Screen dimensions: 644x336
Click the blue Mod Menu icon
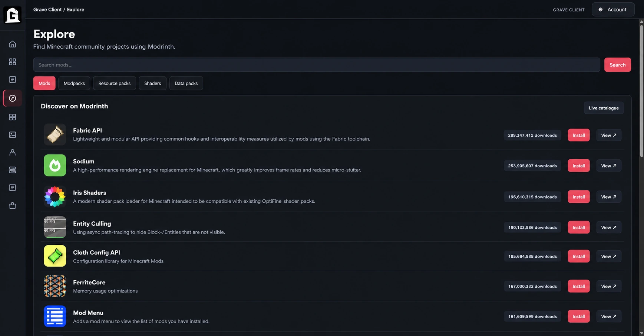tap(55, 316)
